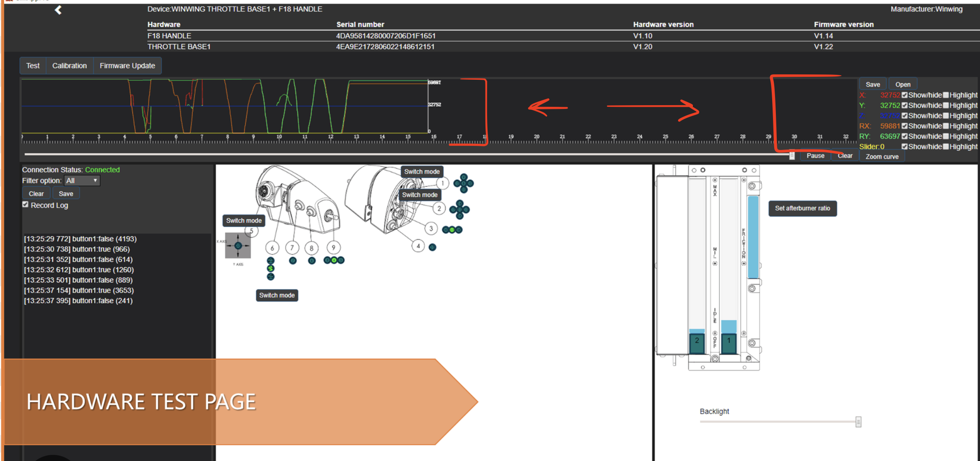This screenshot has height=461, width=980.
Task: Pause the axis curve graph
Action: [815, 156]
